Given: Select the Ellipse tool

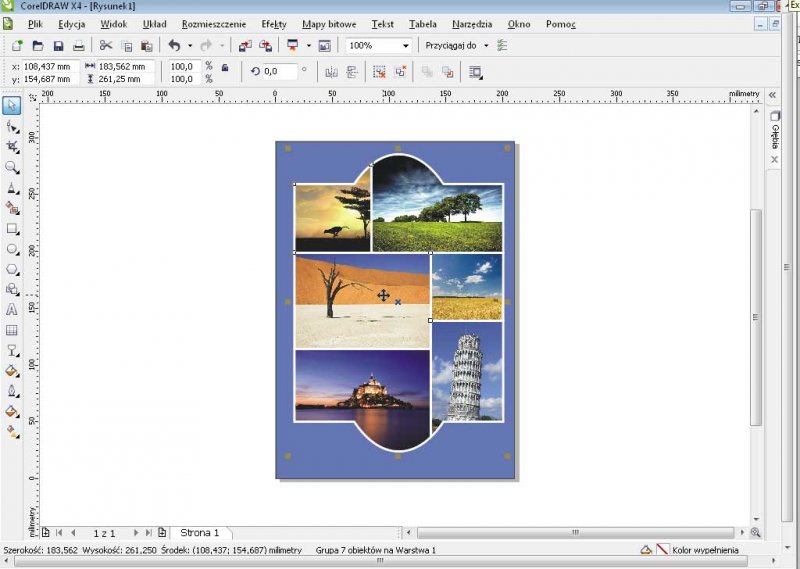Looking at the screenshot, I should click(12, 248).
